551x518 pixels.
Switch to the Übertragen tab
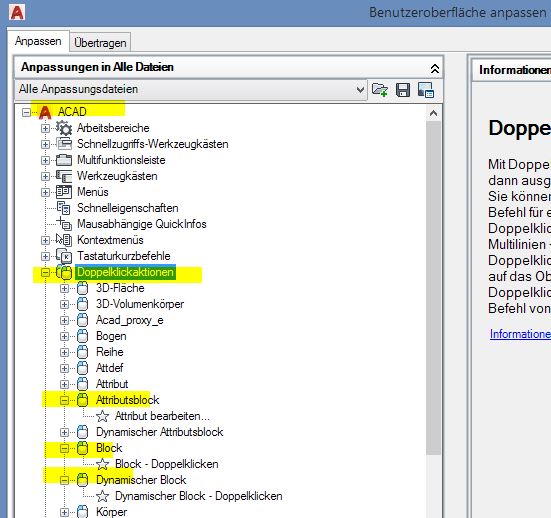pos(100,43)
